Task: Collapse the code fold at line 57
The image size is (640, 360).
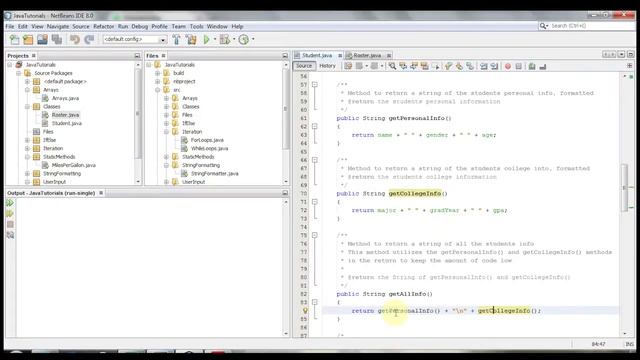Action: point(315,84)
